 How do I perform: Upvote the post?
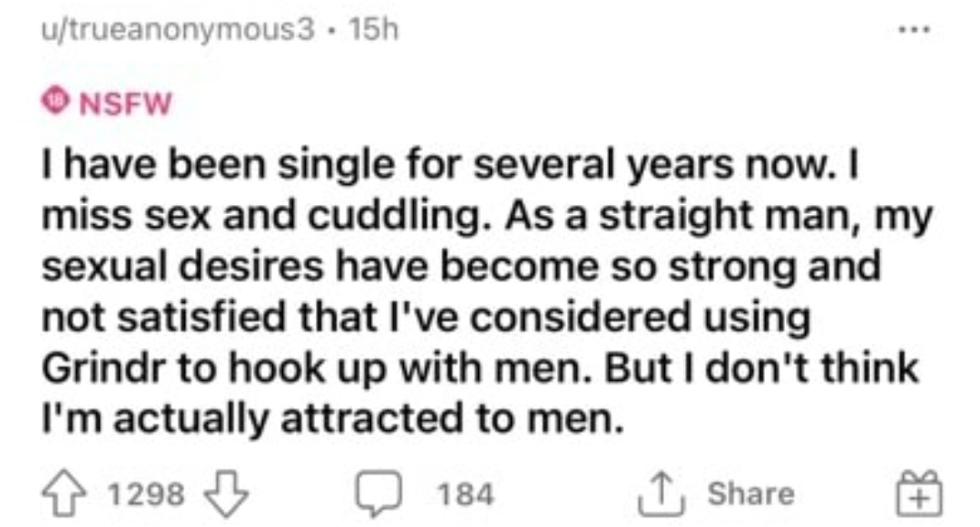[64, 494]
